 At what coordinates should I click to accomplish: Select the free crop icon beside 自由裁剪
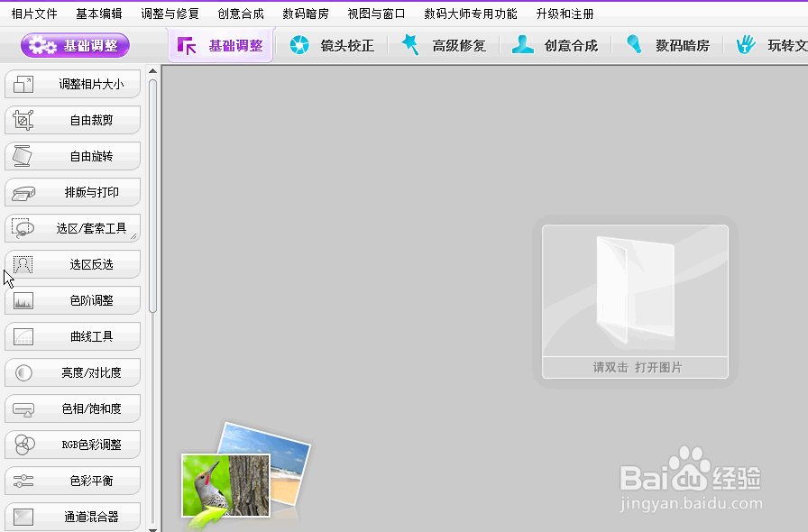pyautogui.click(x=23, y=120)
